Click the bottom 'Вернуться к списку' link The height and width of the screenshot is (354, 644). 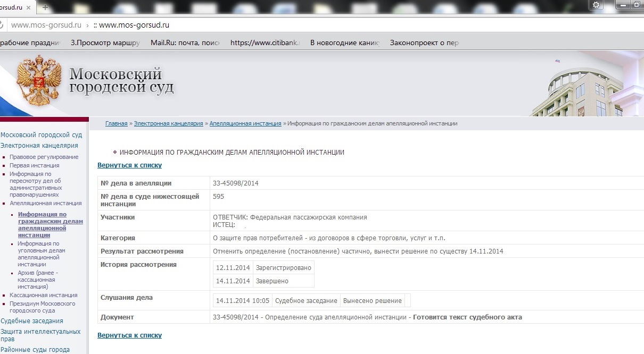click(x=129, y=335)
